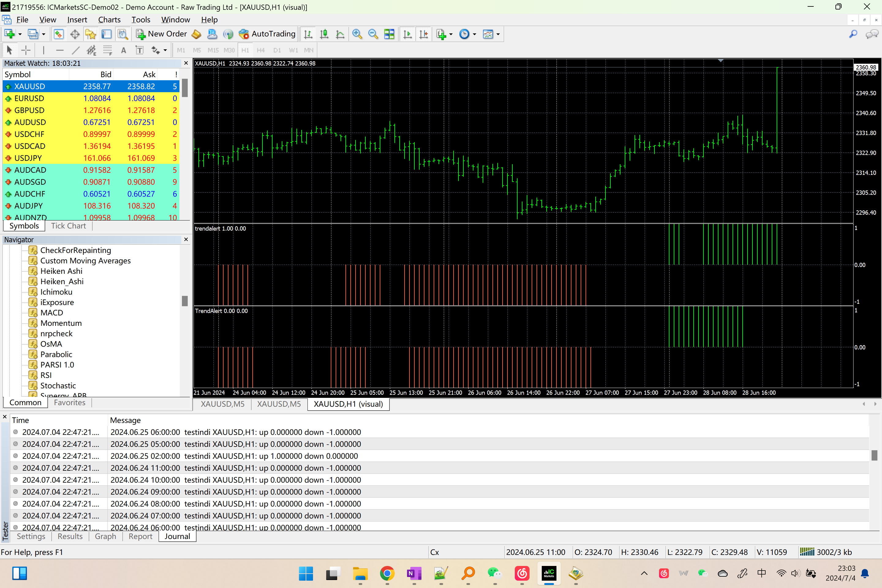Select the MACD indicator in Navigator
This screenshot has width=882, height=588.
pos(51,313)
